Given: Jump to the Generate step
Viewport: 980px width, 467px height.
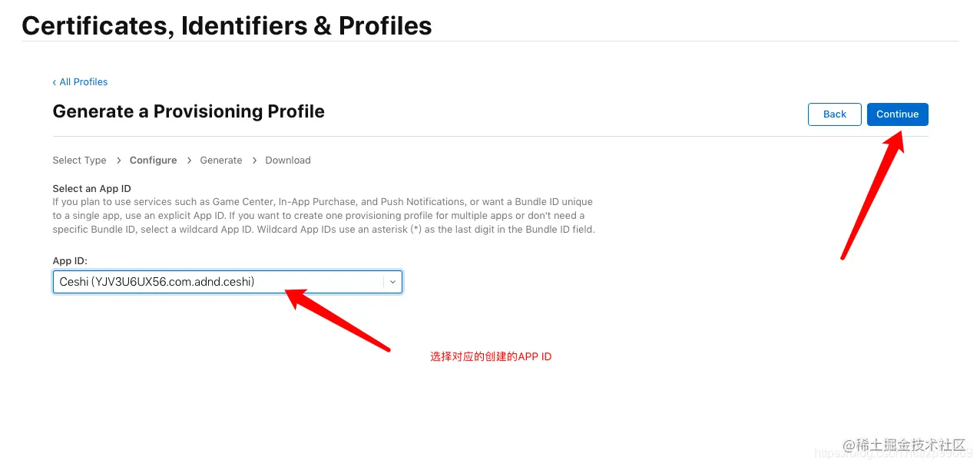Looking at the screenshot, I should (221, 161).
